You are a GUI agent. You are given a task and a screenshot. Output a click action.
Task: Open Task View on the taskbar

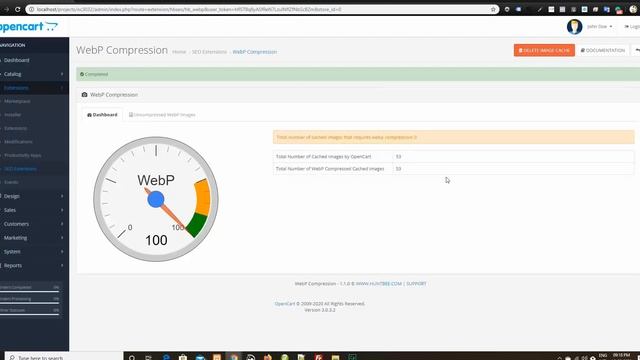click(149, 357)
